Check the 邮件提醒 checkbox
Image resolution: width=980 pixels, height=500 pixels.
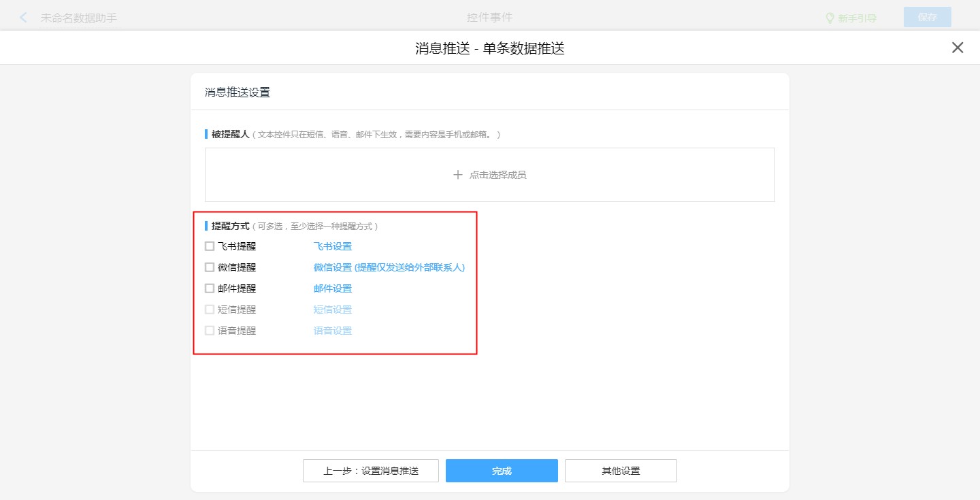click(x=210, y=288)
